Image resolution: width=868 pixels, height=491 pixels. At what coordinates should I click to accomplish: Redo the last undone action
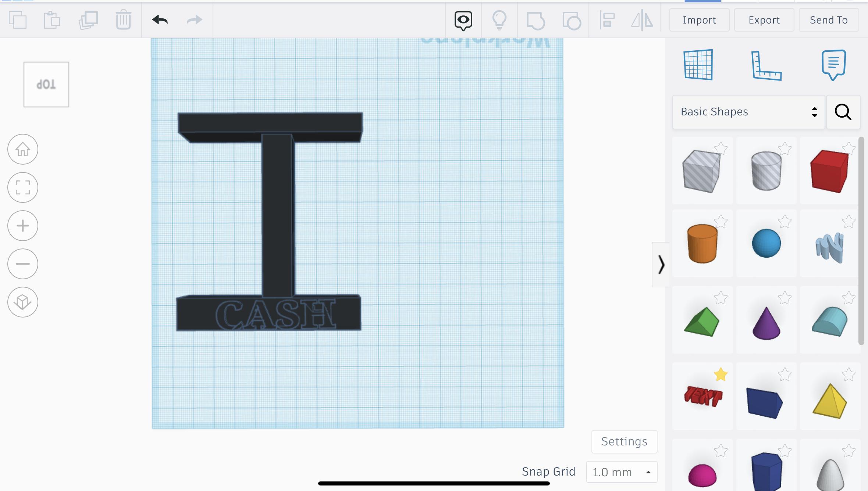194,20
